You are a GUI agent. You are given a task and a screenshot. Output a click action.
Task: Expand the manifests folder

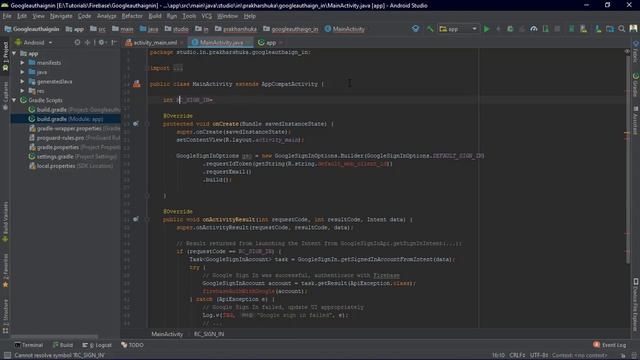coord(22,62)
